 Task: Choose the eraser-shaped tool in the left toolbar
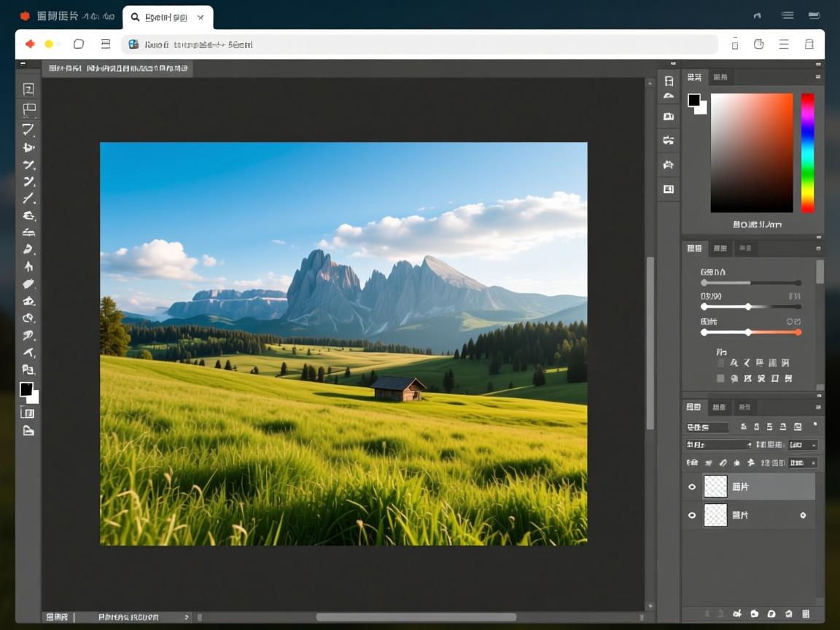28,284
